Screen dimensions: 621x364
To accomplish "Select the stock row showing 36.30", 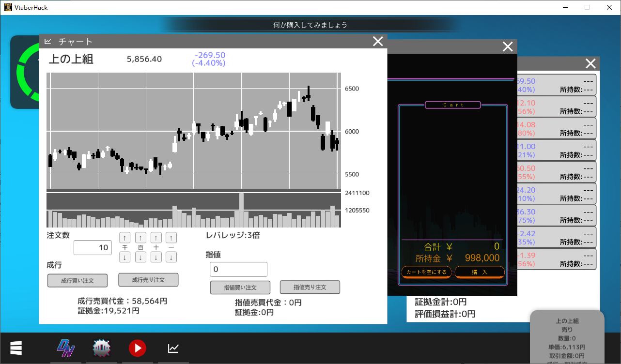I will point(556,216).
